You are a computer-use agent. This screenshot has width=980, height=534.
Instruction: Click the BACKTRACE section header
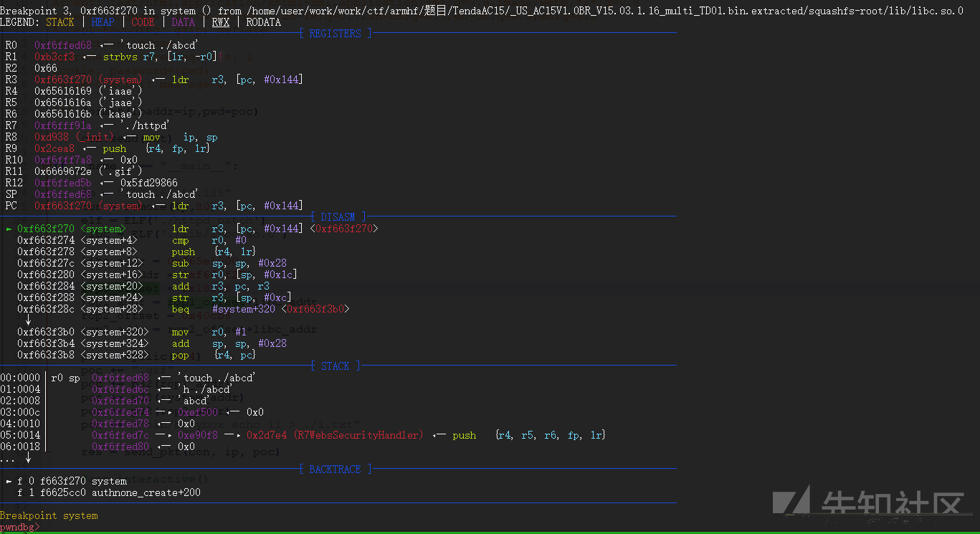click(x=336, y=469)
